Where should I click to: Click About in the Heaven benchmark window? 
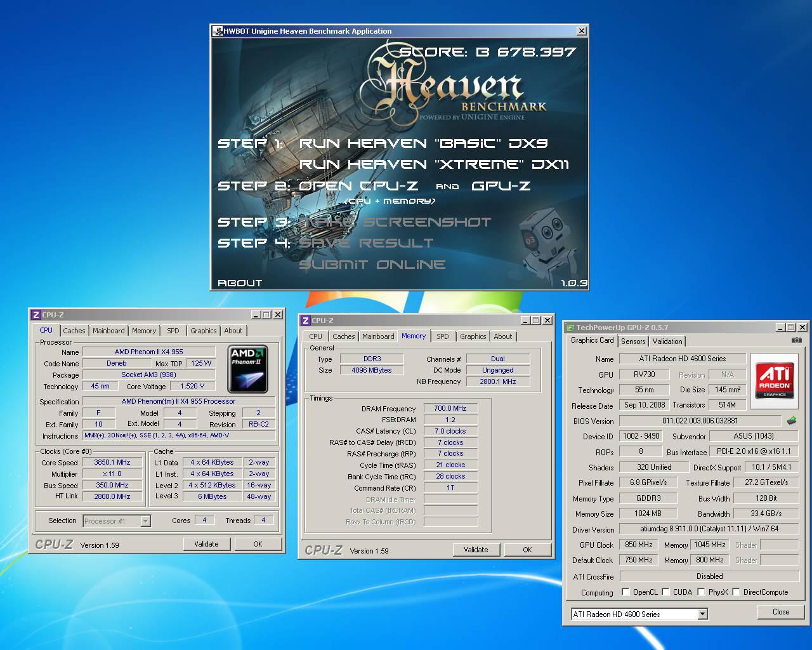point(240,283)
